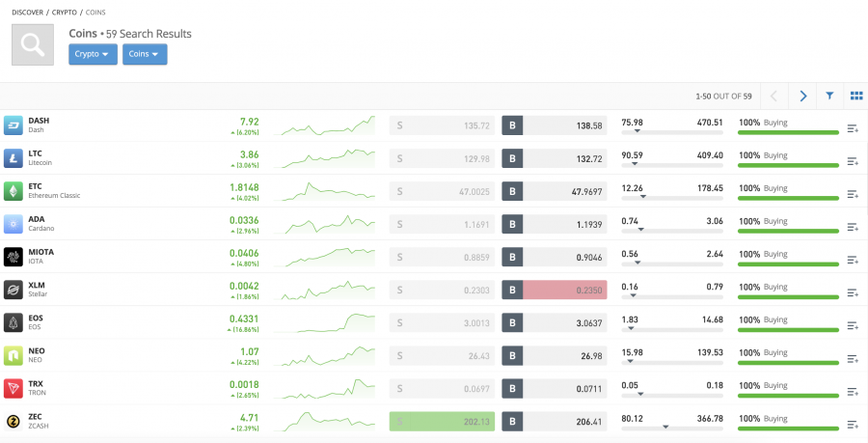Viewport: 868px width, 443px height.
Task: Go to next results page
Action: [802, 97]
